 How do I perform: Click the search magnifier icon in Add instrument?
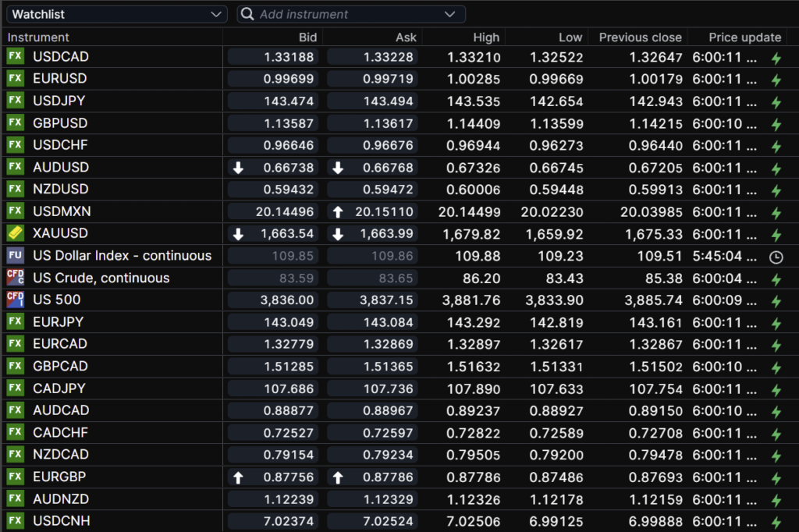click(247, 14)
